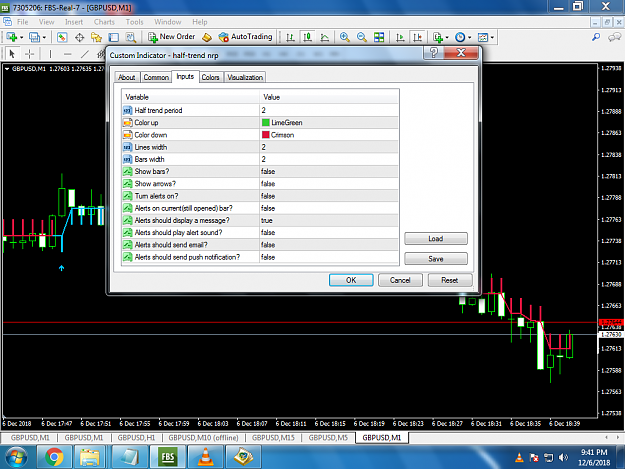Expand the periods dropdown arrow
This screenshot has height=469, width=625.
coord(470,37)
